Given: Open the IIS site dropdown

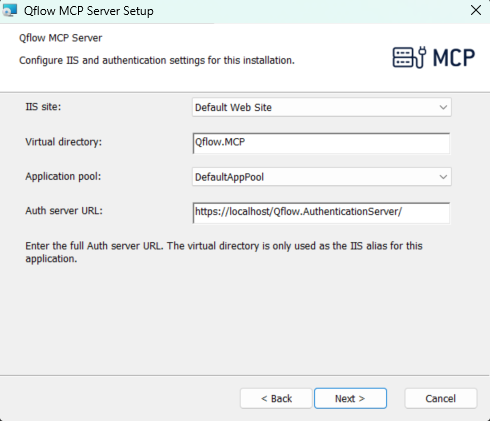Looking at the screenshot, I should (322, 107).
